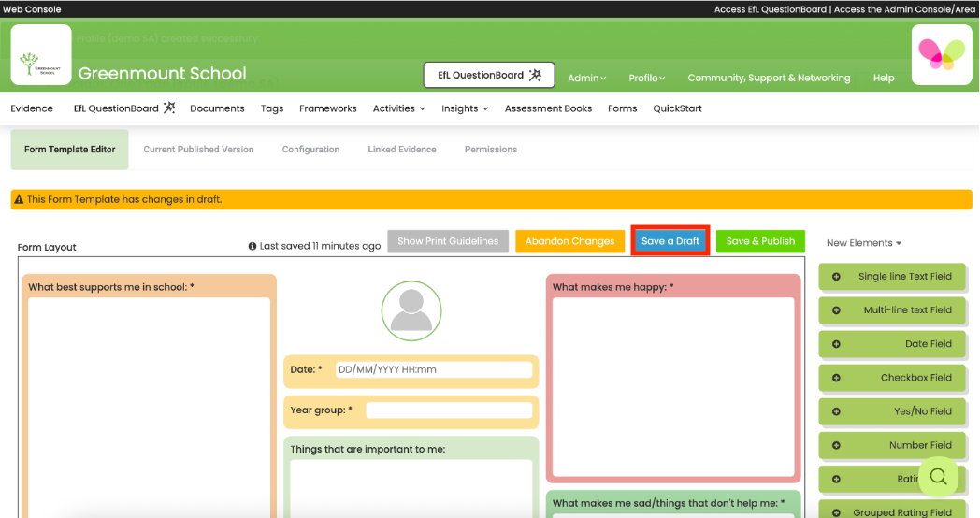Open the Admin dropdown menu
Screen dimensions: 980x518
587,79
